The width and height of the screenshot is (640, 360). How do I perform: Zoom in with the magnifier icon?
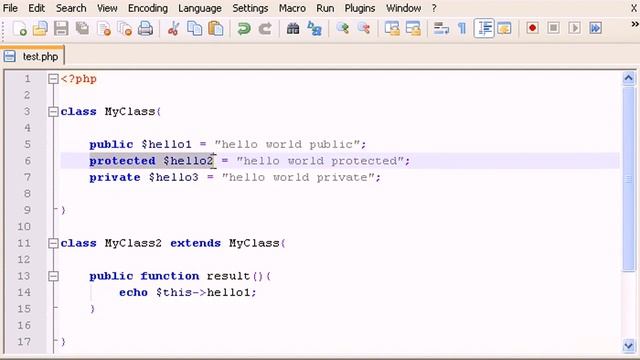(342, 29)
